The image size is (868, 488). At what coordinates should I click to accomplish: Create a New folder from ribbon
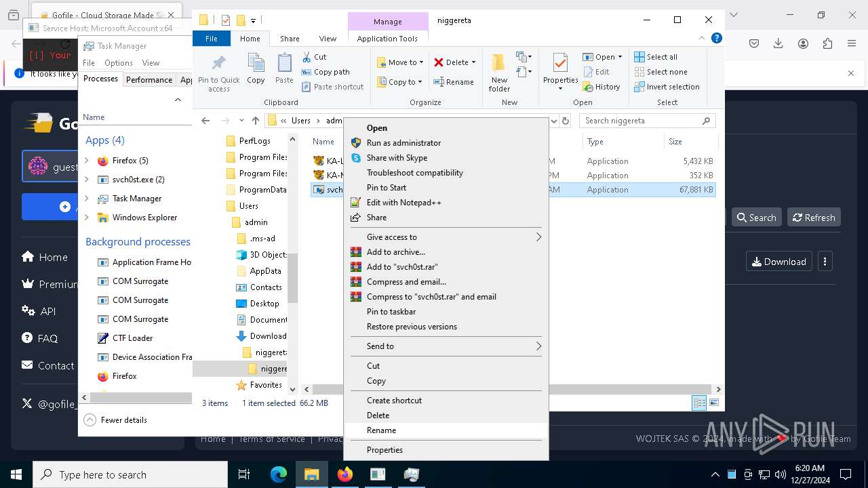pyautogui.click(x=499, y=73)
